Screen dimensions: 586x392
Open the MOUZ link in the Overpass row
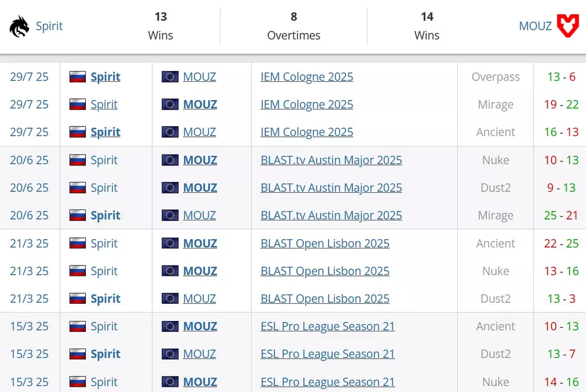(x=200, y=77)
